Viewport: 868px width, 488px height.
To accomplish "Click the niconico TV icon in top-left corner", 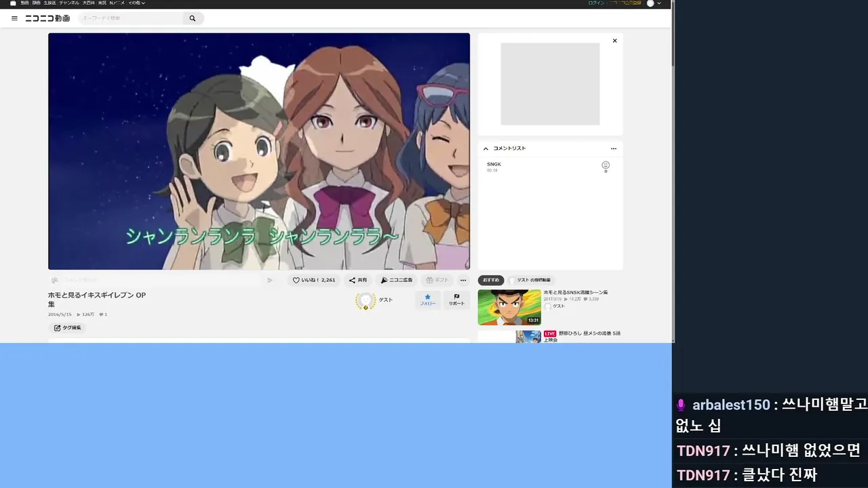I will (x=13, y=3).
